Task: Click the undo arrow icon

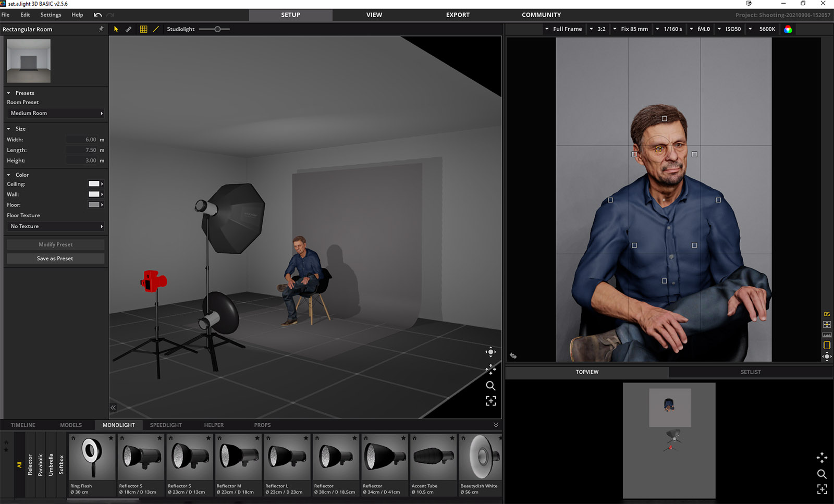Action: 97,15
